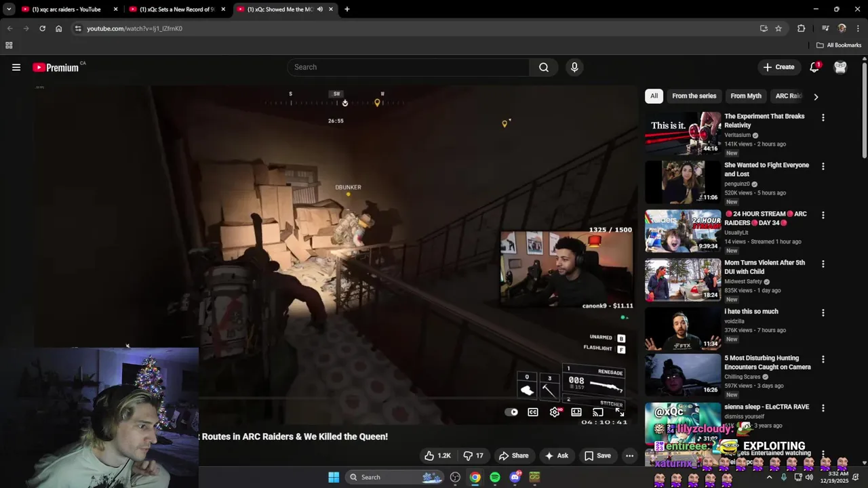The width and height of the screenshot is (868, 488).
Task: Open All Bookmarks folder
Action: (839, 45)
